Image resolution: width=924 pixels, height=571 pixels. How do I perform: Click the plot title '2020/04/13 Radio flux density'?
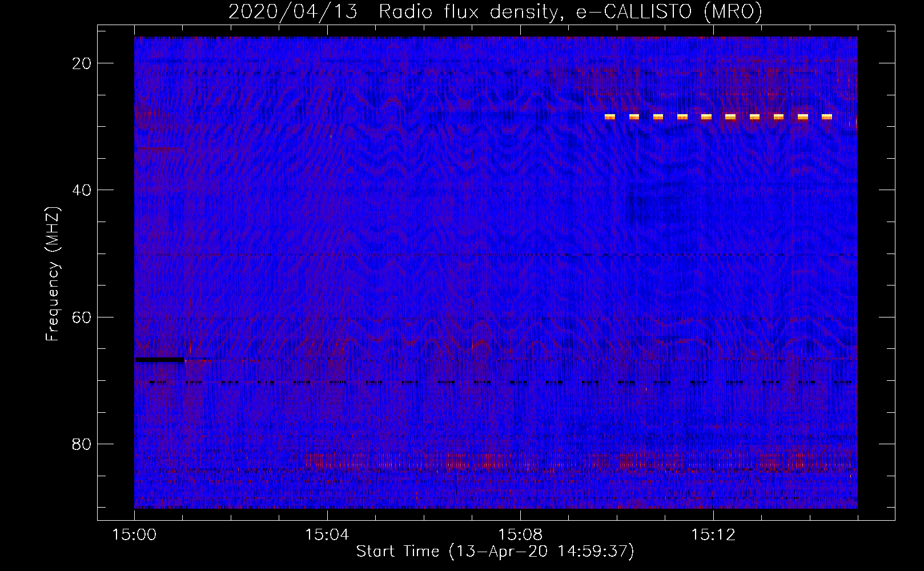[393, 11]
